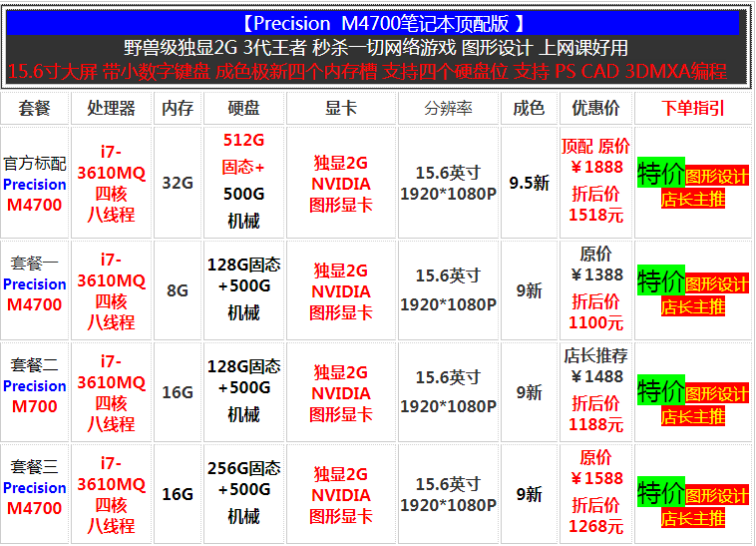This screenshot has height=546, width=756.
Task: Click the 店长主推 label in 套餐三 row
Action: (693, 518)
